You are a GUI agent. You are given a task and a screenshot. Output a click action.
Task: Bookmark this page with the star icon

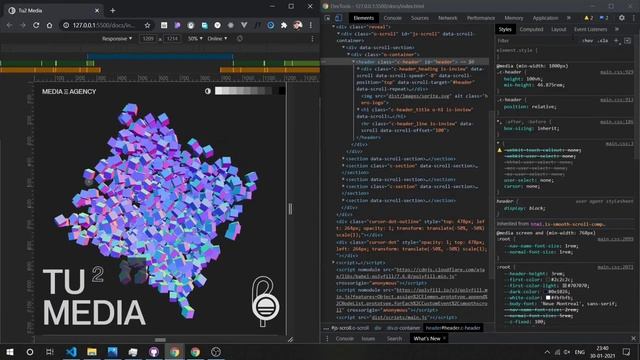147,25
